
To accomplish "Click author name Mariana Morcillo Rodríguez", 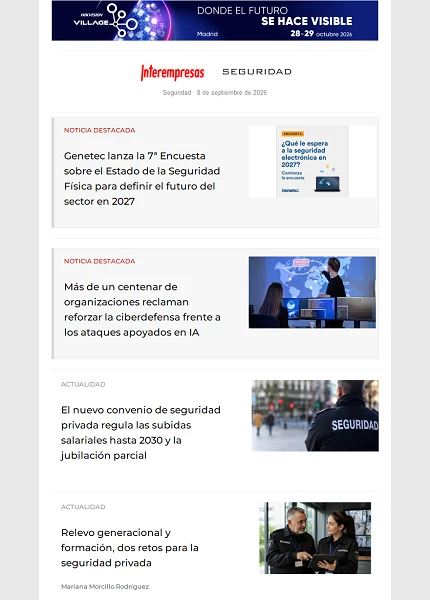I will (105, 586).
